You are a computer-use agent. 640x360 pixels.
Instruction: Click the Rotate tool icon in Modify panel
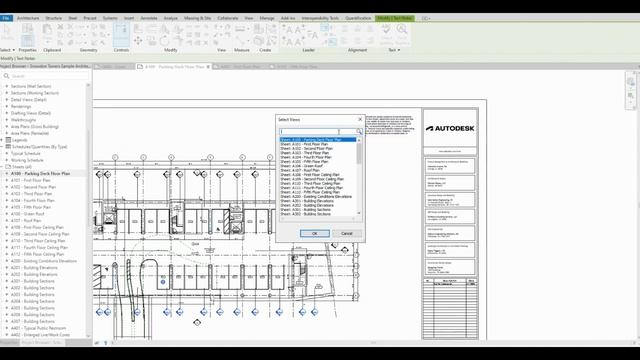click(164, 41)
